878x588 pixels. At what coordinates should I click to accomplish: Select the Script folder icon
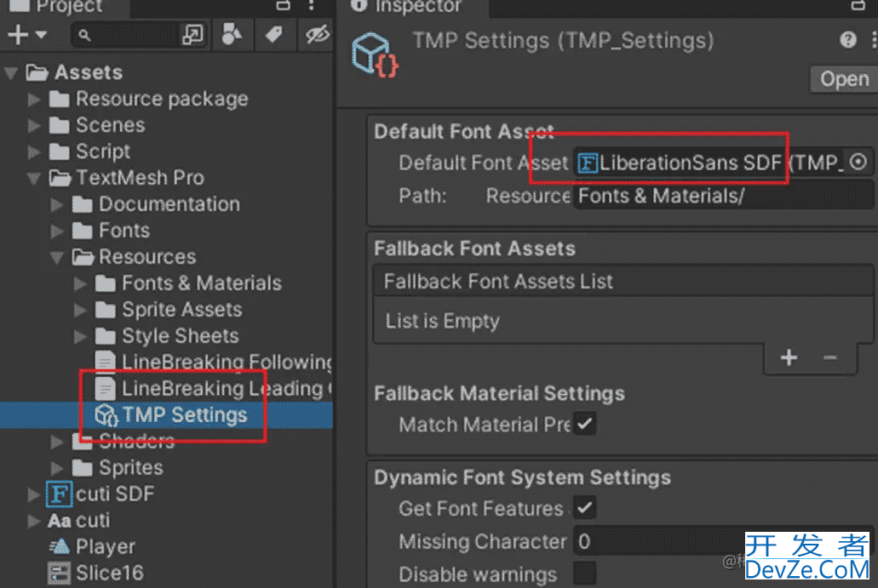pyautogui.click(x=59, y=151)
